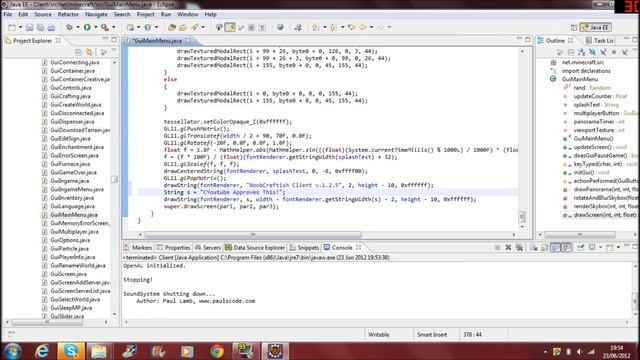Toggle Sort alphabetically in Outline toolbar
Viewport: 640px width, 360px height.
[581, 52]
